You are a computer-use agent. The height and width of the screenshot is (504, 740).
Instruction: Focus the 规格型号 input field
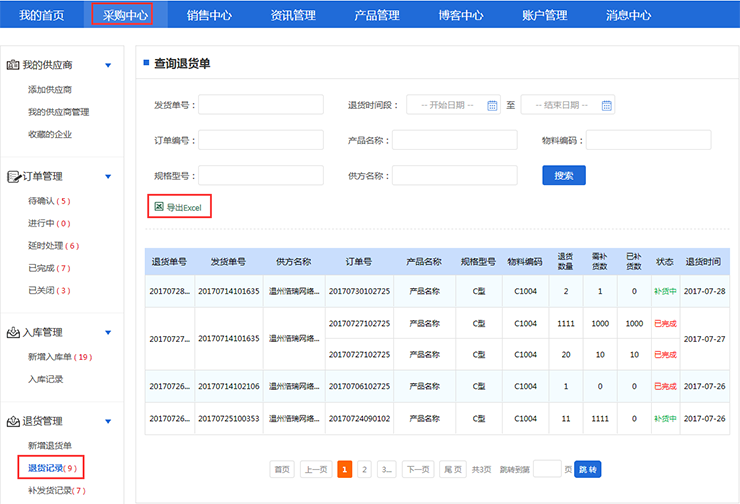[261, 176]
